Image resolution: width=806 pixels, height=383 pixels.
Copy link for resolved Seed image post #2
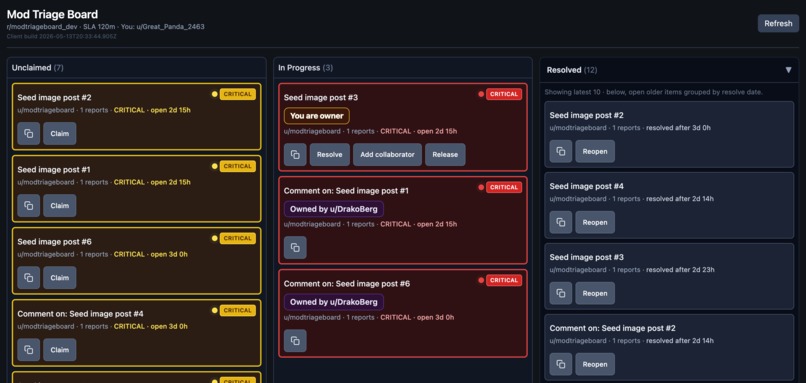[561, 152]
